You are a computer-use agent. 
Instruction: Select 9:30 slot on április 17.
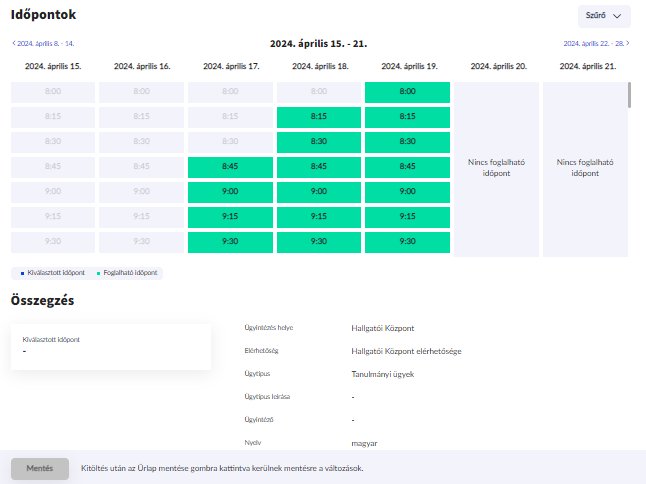(x=230, y=242)
